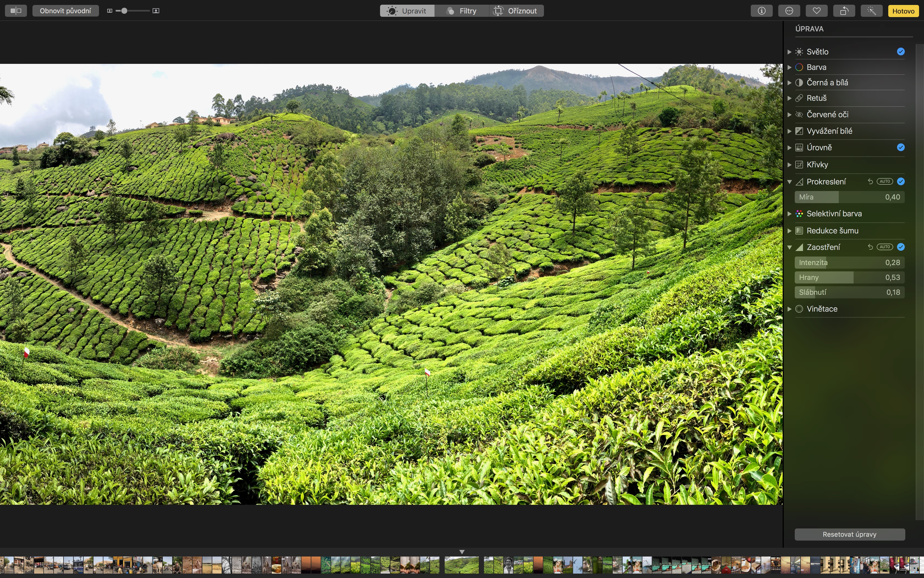Expand the Vyvážení bílé section
This screenshot has height=578, width=924.
pos(789,131)
